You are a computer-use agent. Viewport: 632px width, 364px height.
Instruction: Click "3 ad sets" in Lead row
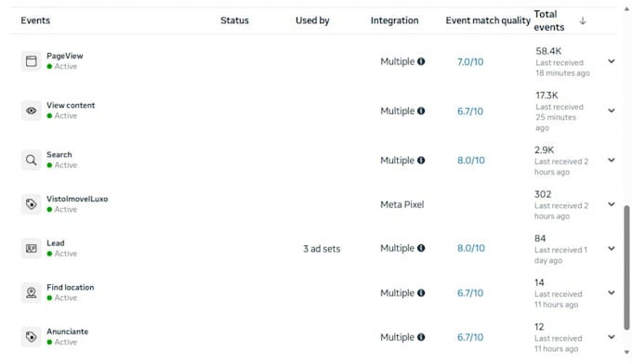322,249
